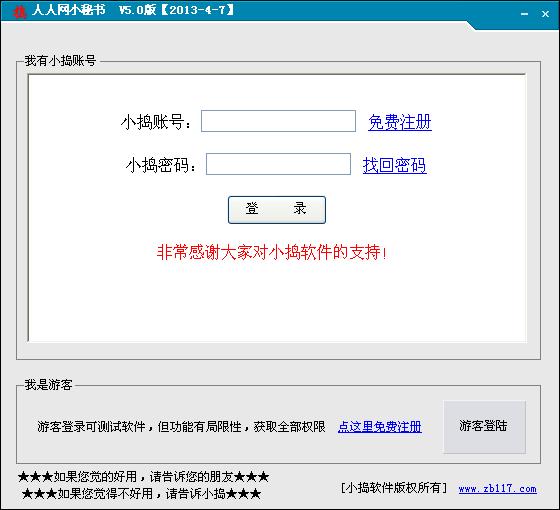This screenshot has width=560, height=510.
Task: Focus the 小捣账号 input field
Action: (278, 121)
